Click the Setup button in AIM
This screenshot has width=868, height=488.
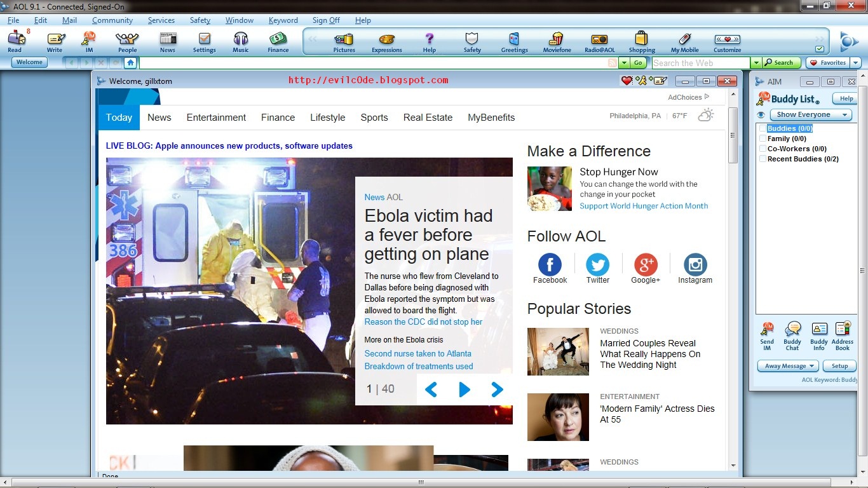[x=839, y=366]
